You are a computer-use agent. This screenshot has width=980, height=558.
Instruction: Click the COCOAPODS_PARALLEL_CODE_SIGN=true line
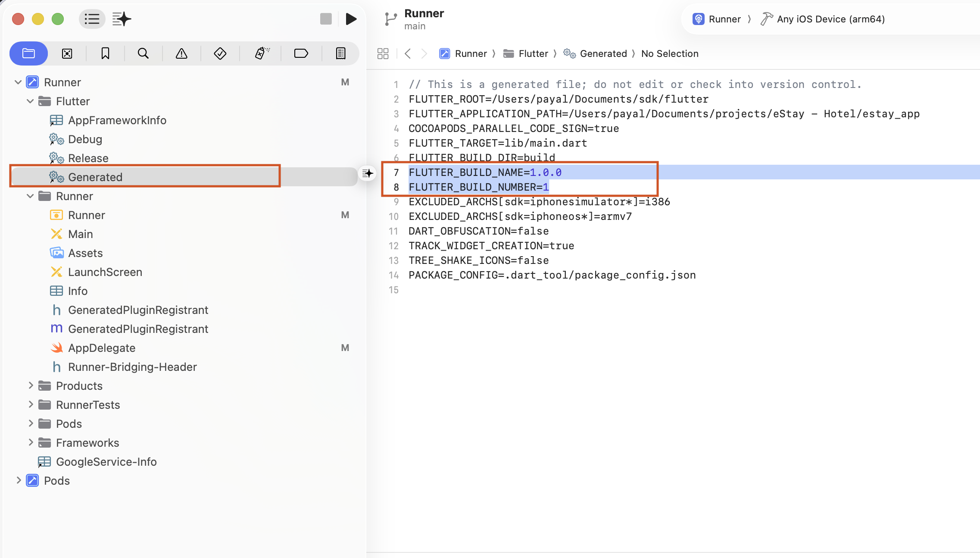(514, 129)
